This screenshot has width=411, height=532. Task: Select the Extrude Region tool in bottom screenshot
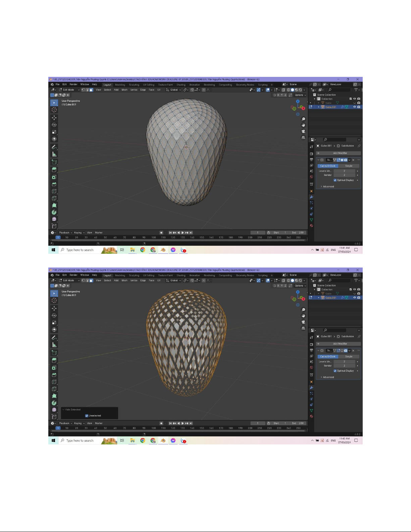[54, 360]
